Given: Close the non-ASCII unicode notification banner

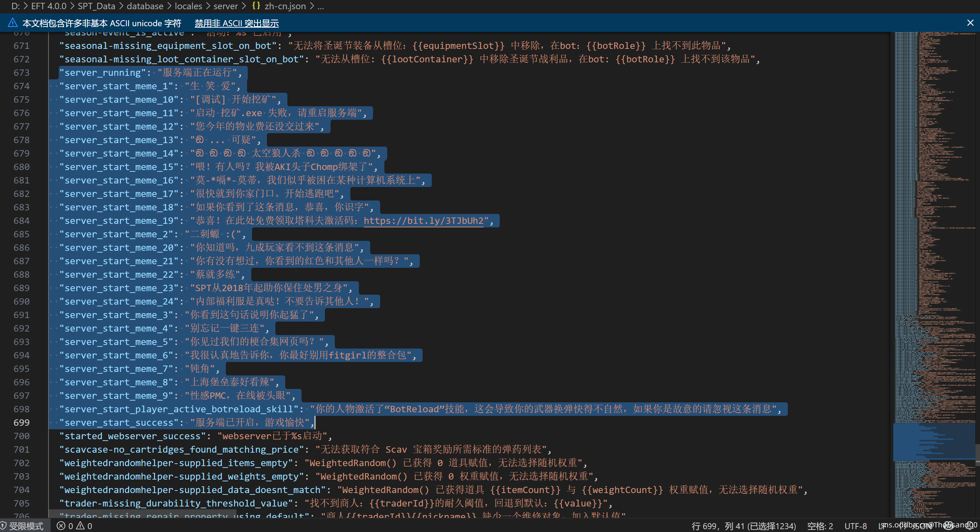Looking at the screenshot, I should (970, 23).
